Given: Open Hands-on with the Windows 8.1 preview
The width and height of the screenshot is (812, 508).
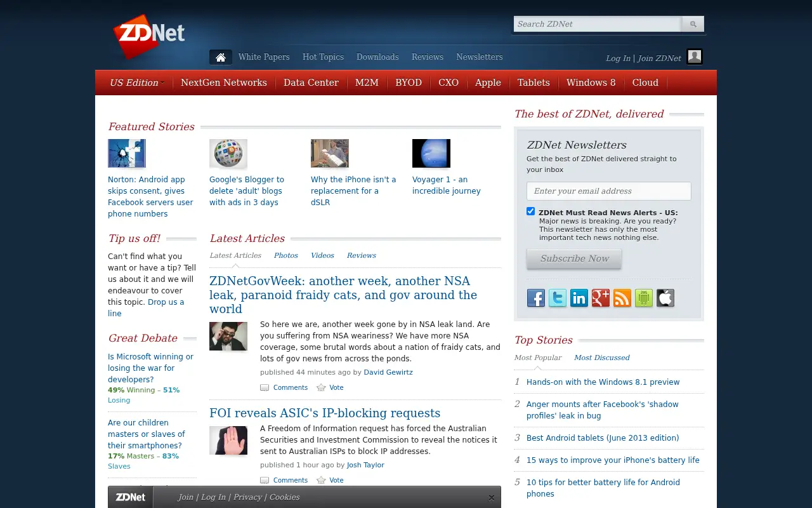Looking at the screenshot, I should click(603, 382).
